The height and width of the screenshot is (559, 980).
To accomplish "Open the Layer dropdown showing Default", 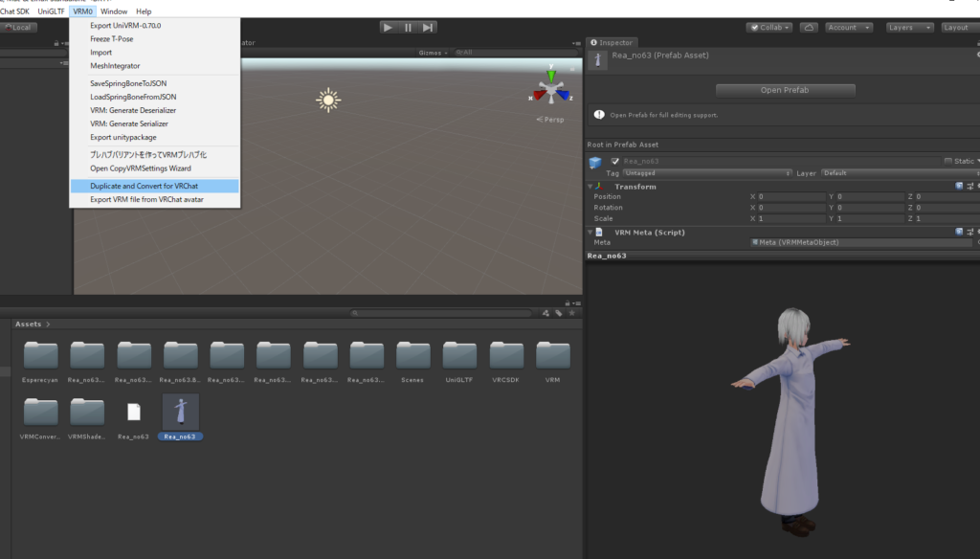I will 900,173.
